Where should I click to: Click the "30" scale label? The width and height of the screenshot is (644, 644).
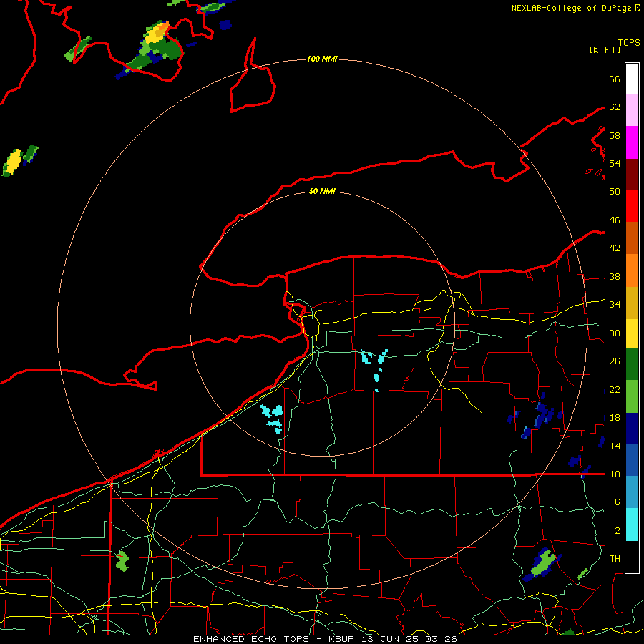pyautogui.click(x=615, y=333)
